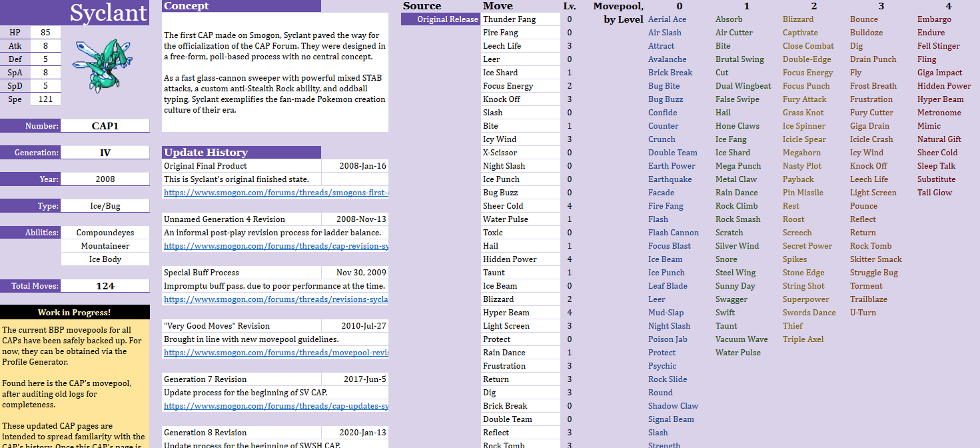Screen dimensions: 980x448
Task: Click the Special Buff Process cell
Action: coord(242,273)
